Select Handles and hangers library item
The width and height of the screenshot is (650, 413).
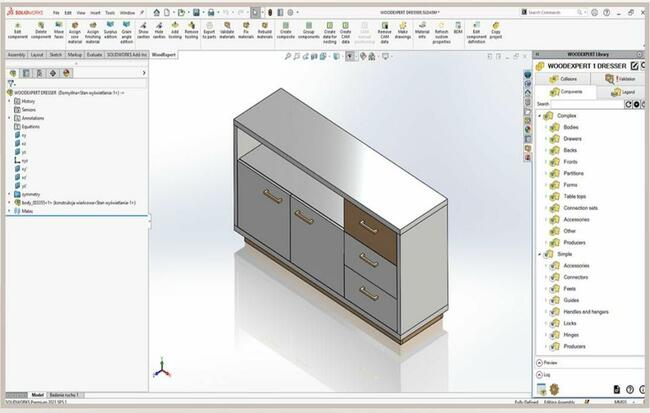[586, 312]
